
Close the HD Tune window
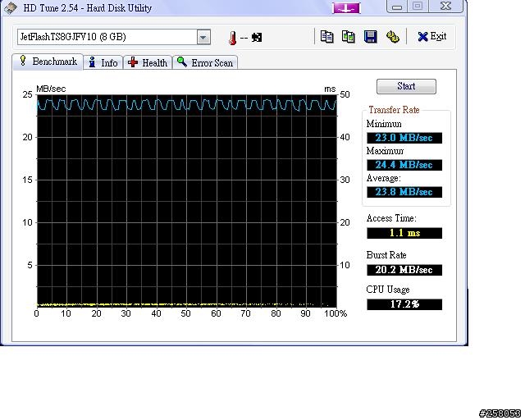[x=445, y=6]
